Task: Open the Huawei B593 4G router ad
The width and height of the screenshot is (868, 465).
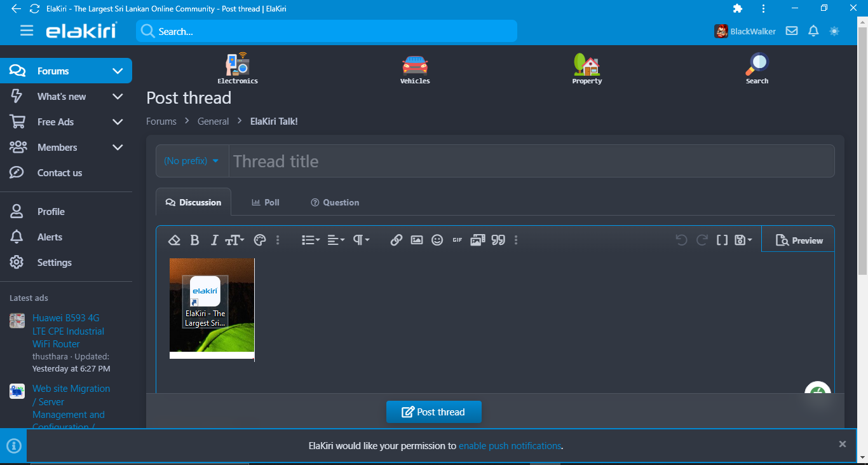Action: pos(69,331)
